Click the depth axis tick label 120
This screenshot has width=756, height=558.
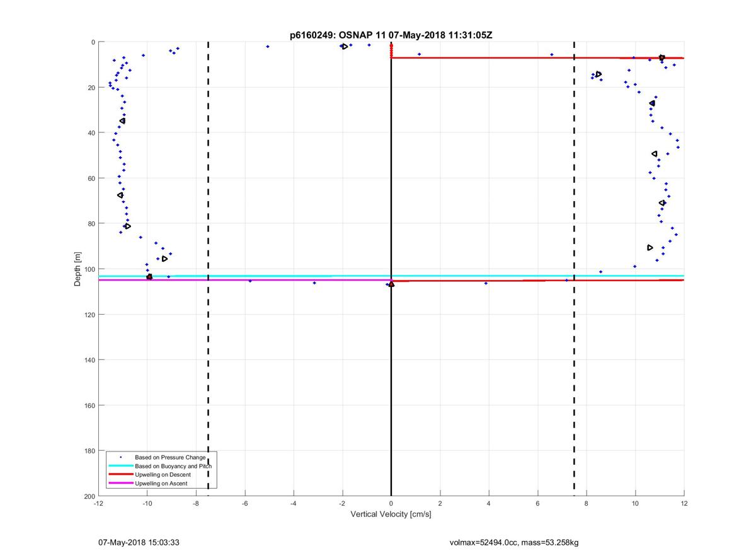pos(89,315)
